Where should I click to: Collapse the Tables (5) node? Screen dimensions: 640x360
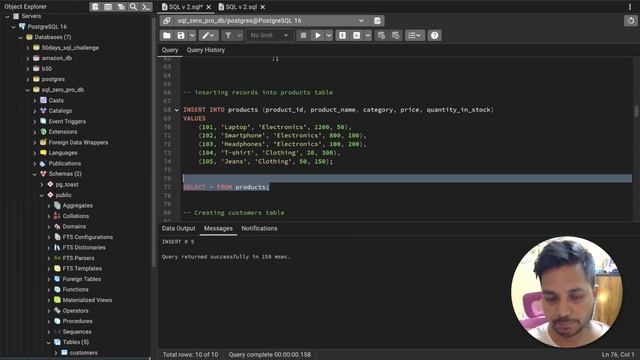point(49,342)
